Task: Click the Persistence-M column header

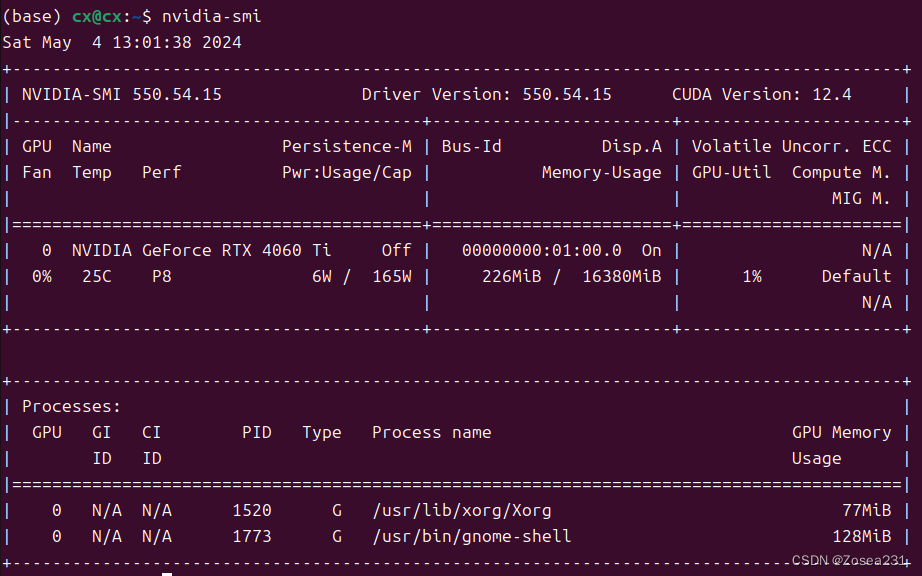Action: pos(347,146)
